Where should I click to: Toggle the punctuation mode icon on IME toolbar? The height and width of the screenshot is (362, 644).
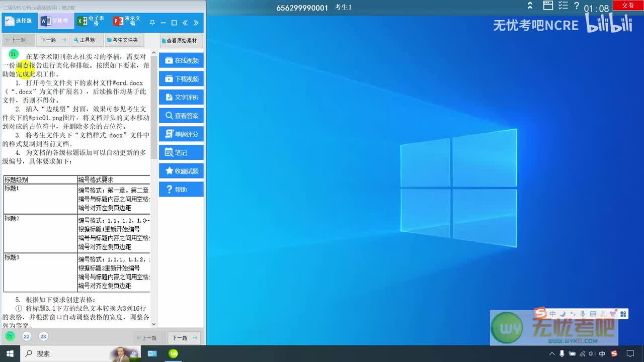click(x=573, y=314)
